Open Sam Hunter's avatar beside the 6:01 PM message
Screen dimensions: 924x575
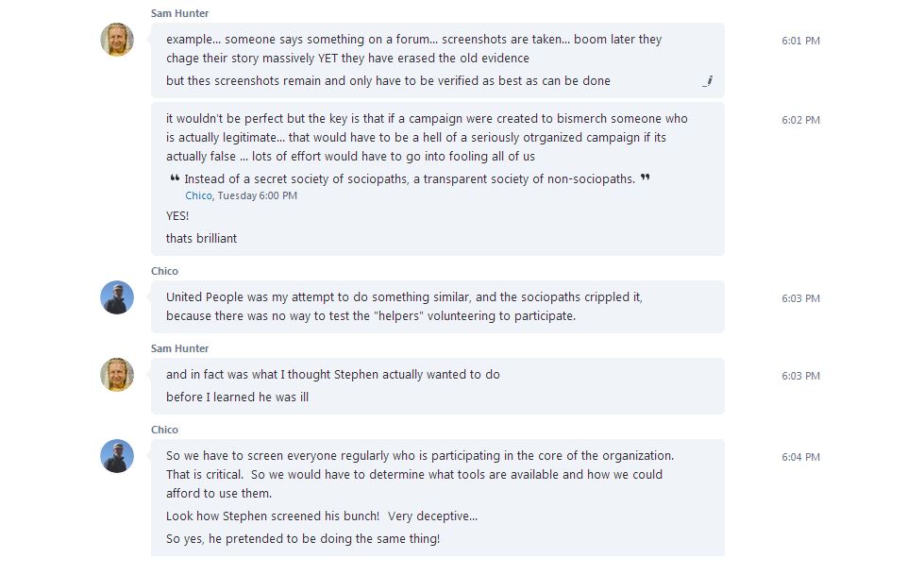point(117,41)
